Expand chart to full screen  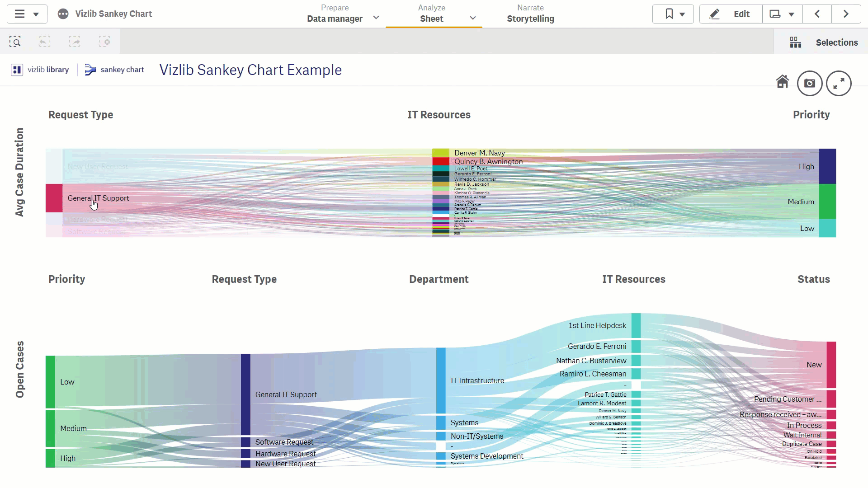[839, 83]
